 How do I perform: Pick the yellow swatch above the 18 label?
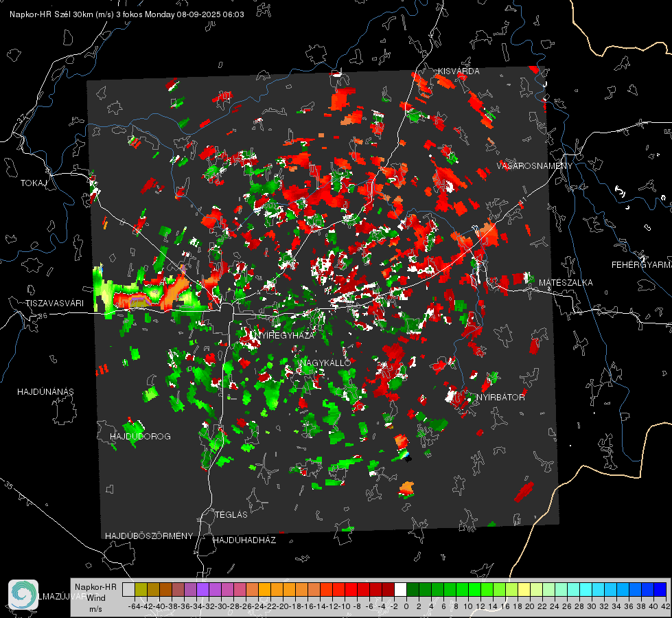tap(524, 590)
